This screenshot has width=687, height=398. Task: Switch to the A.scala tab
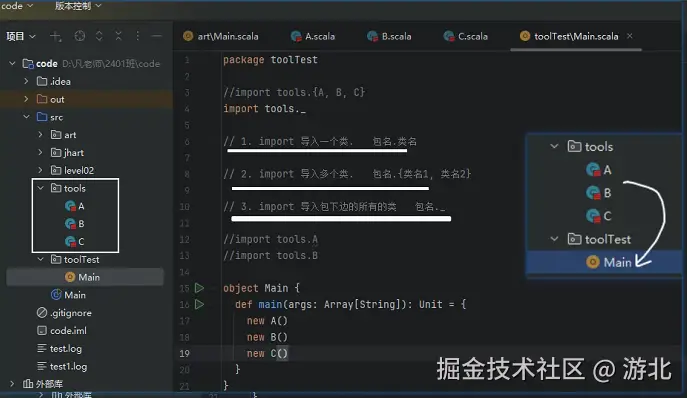[x=313, y=36]
